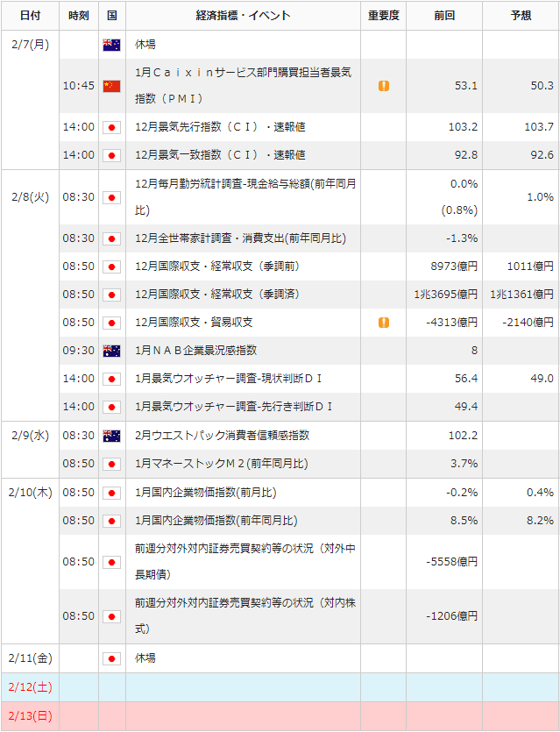Click the 重要度 column header
This screenshot has height=732, width=560.
(384, 16)
